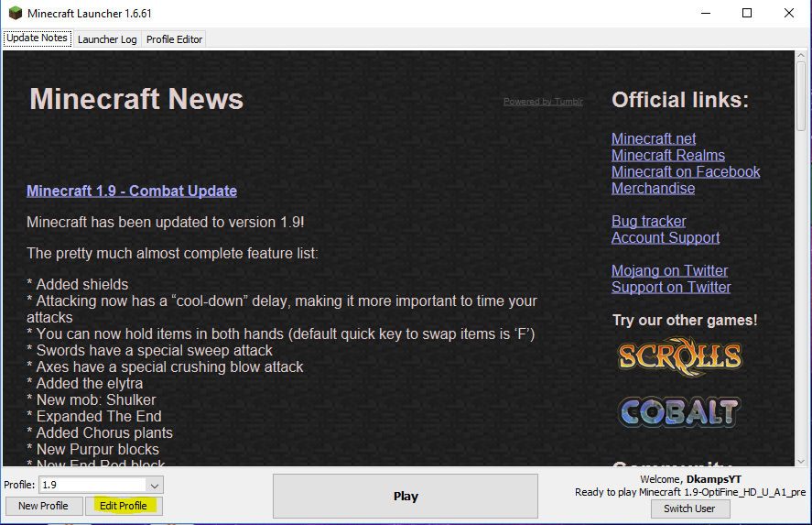Select the Update Notes tab
812x525 pixels.
point(38,38)
